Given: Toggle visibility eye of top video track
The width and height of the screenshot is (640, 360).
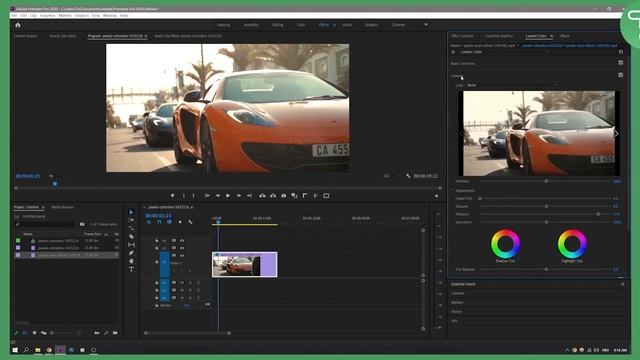Looking at the screenshot, I should (x=182, y=240).
